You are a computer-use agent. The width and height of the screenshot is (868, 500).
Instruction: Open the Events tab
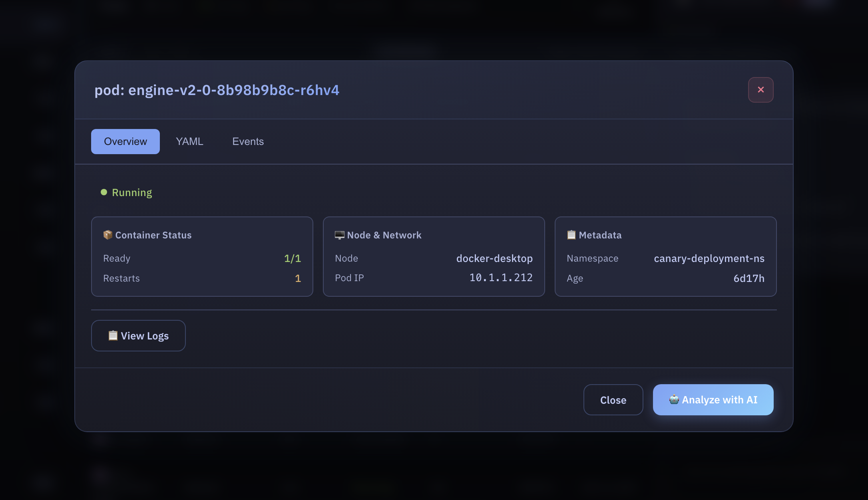coord(248,141)
